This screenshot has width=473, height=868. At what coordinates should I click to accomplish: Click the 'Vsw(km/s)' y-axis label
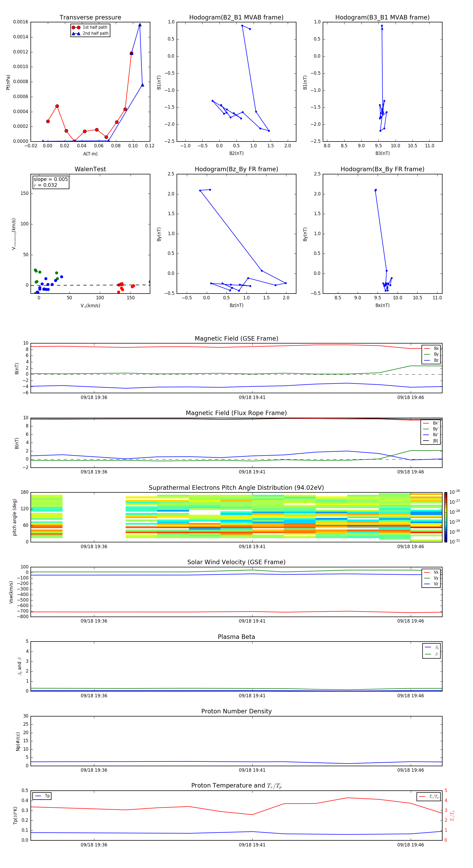tap(11, 592)
